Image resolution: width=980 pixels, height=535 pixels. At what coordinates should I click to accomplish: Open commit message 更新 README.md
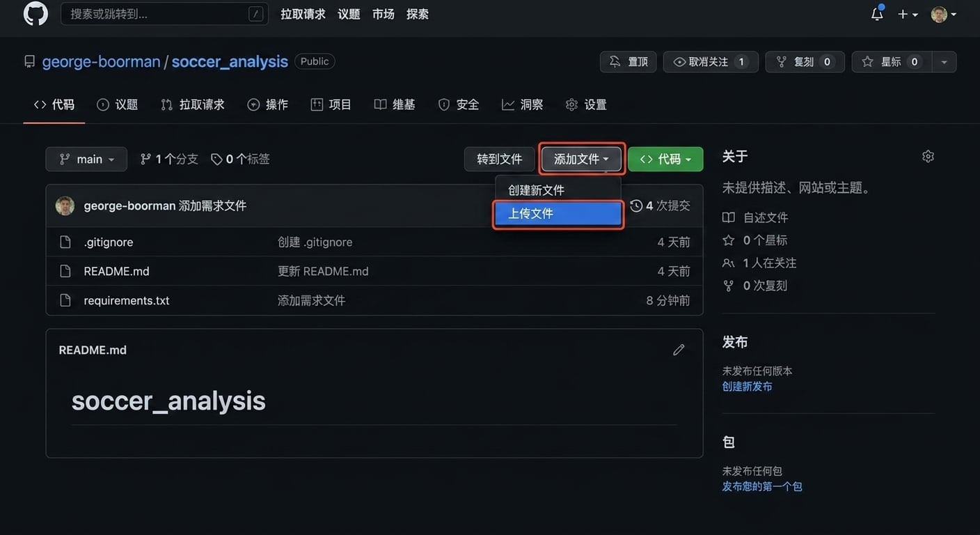323,271
